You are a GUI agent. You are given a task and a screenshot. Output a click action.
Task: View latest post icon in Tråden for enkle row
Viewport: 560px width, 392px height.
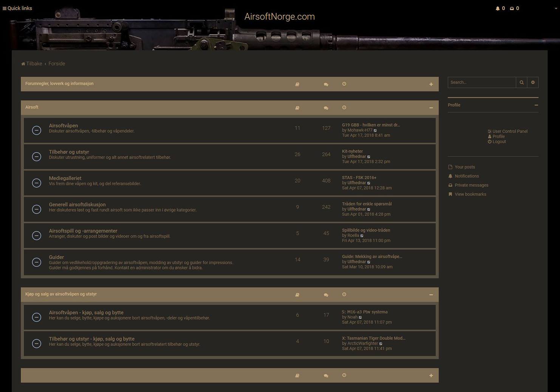(x=369, y=209)
